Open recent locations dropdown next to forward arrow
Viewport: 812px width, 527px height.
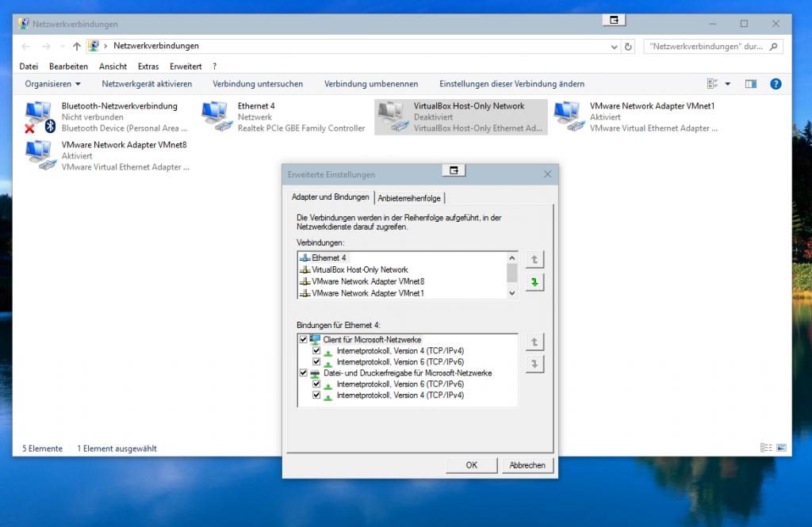click(62, 47)
